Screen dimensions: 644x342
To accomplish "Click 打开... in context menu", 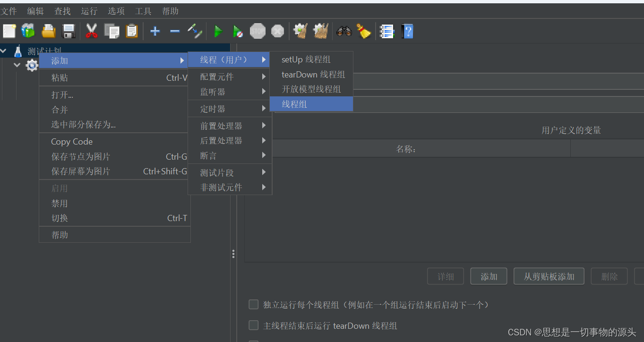I will pyautogui.click(x=114, y=95).
